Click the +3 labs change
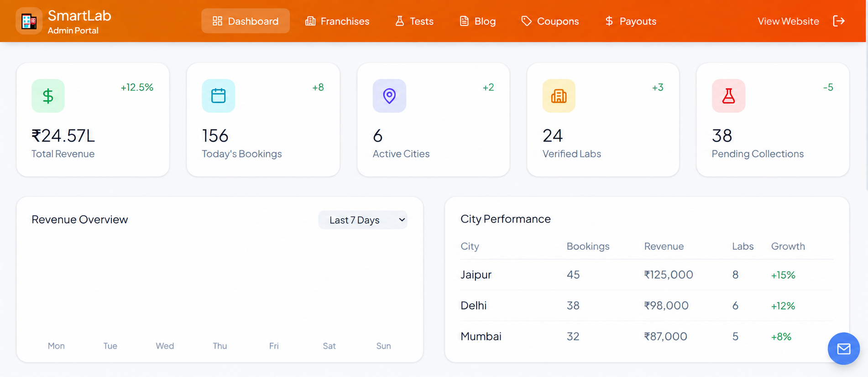 658,87
